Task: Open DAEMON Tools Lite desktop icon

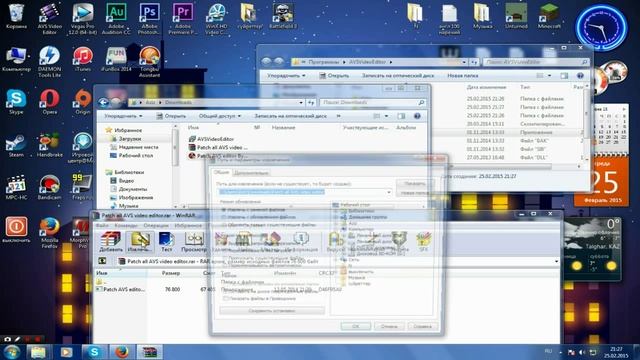Action: tap(49, 61)
